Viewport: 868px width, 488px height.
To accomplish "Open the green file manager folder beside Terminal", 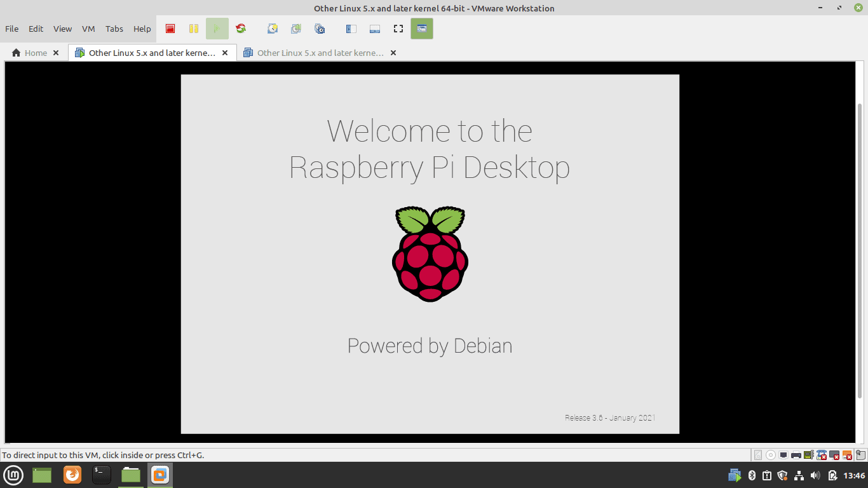I will [131, 475].
